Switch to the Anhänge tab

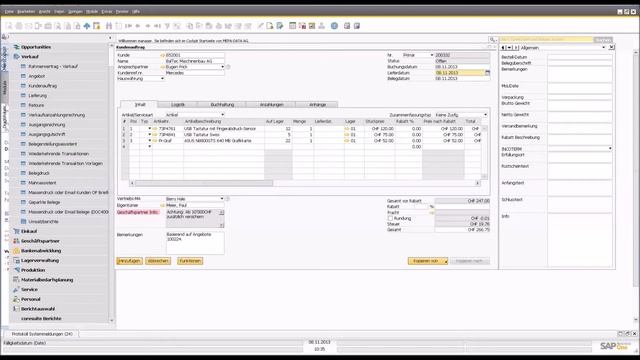pyautogui.click(x=317, y=105)
